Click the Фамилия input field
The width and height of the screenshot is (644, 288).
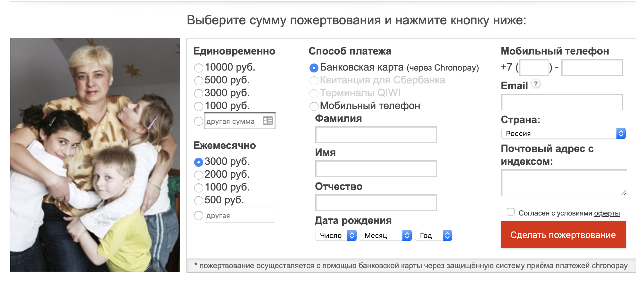(376, 135)
